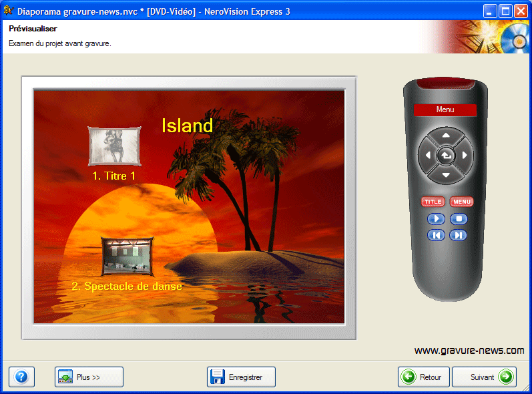
Task: Click the NeroVision title bar app icon
Action: [8, 11]
